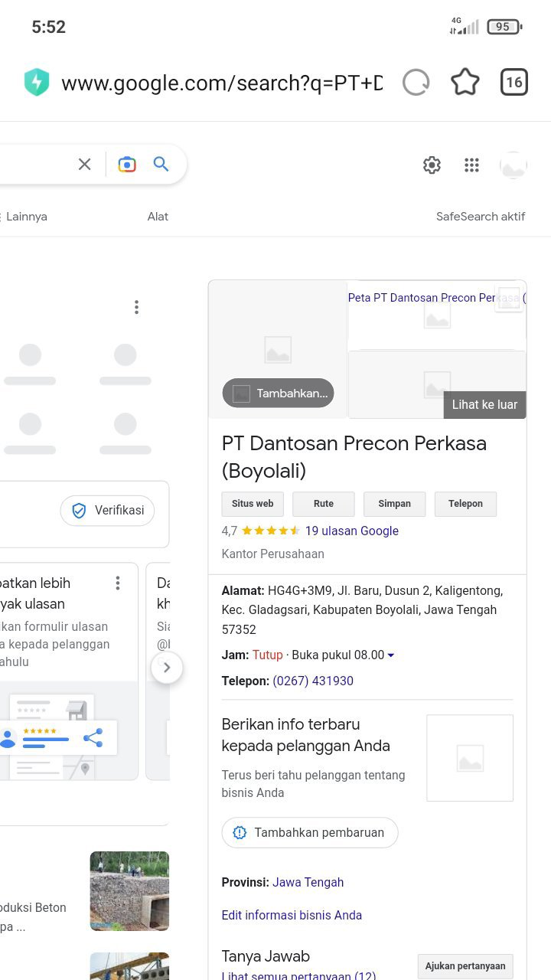Expand business hours dropdown arrow

(x=391, y=655)
